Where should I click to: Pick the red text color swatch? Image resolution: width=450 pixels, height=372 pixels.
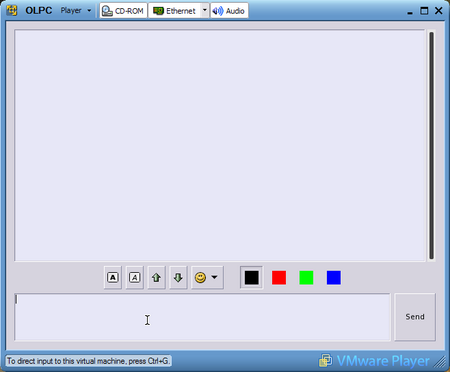pyautogui.click(x=279, y=278)
